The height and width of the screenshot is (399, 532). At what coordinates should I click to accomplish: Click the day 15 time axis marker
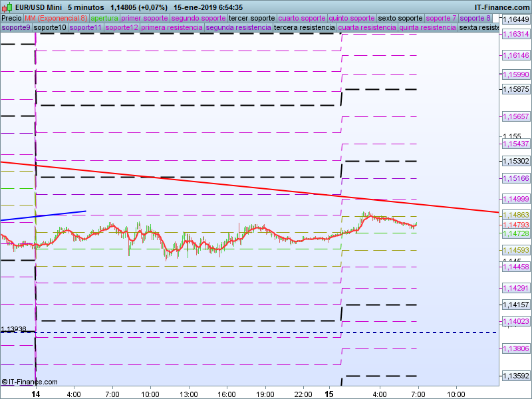pyautogui.click(x=329, y=394)
